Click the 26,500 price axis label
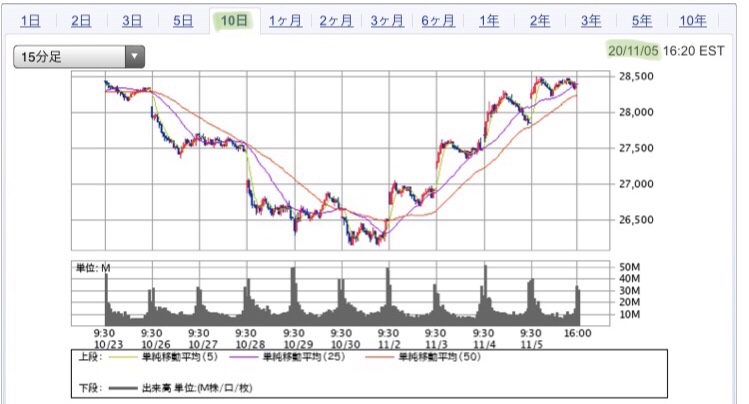 [x=636, y=220]
